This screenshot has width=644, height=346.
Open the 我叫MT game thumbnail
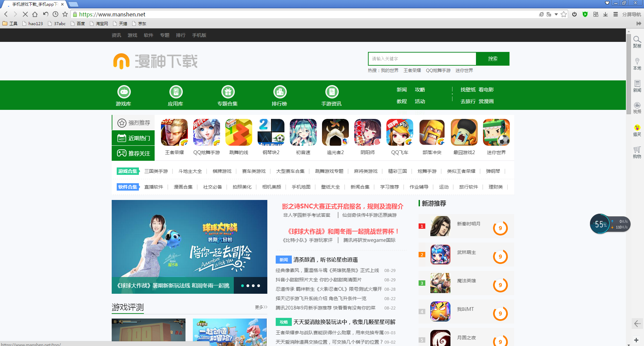440,312
